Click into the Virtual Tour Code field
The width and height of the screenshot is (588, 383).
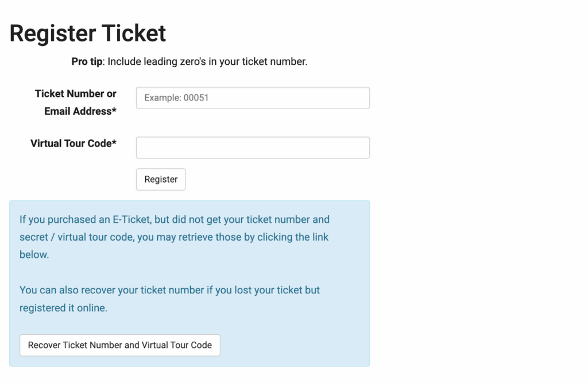pos(253,148)
